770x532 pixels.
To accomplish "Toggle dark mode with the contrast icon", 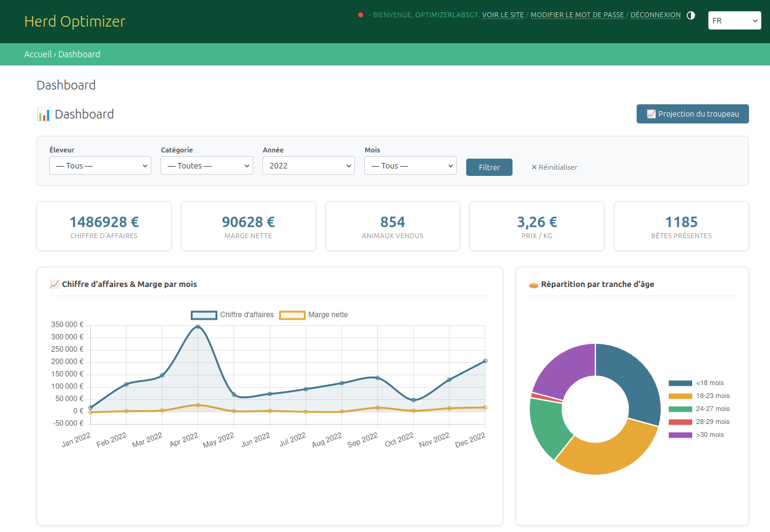I will tap(690, 15).
